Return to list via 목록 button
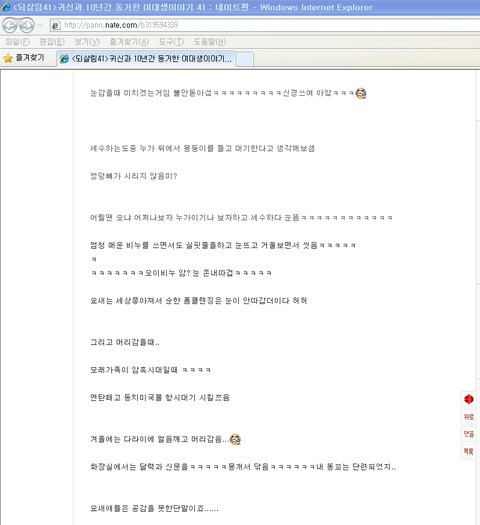The image size is (480, 525). [469, 451]
